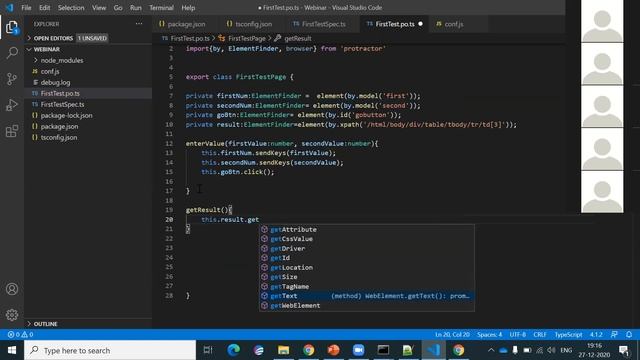The image size is (640, 360).
Task: Switch to tsconfig.json editor tab
Action: click(x=253, y=24)
